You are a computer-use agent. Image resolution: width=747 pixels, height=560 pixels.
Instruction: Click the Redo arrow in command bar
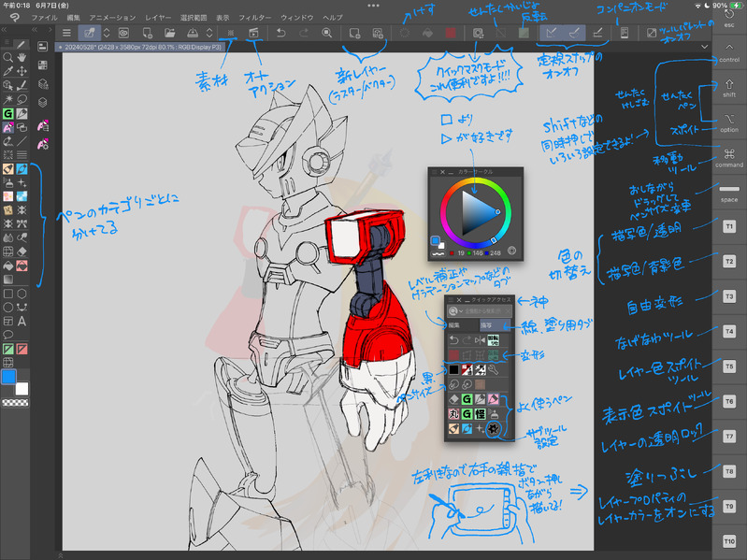[x=304, y=33]
